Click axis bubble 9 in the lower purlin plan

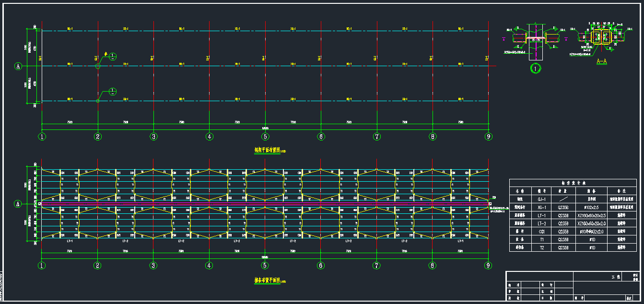(x=488, y=265)
